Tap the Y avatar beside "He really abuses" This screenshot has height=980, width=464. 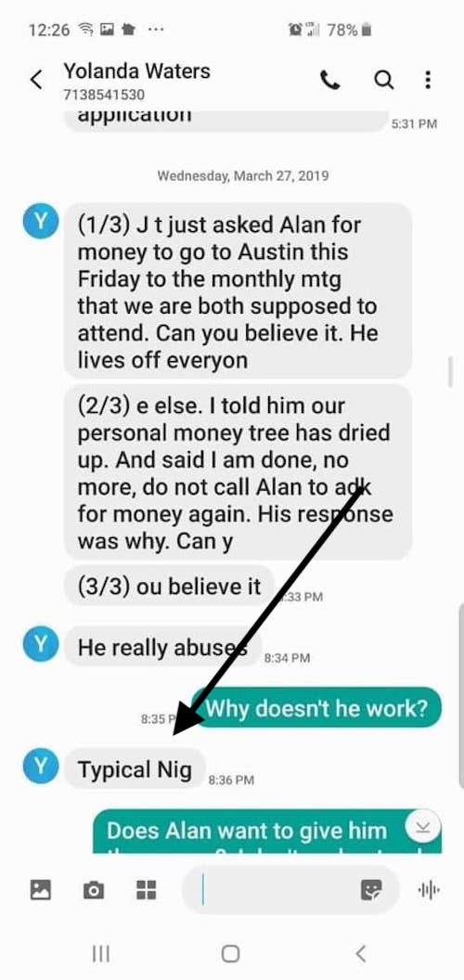[x=41, y=646]
